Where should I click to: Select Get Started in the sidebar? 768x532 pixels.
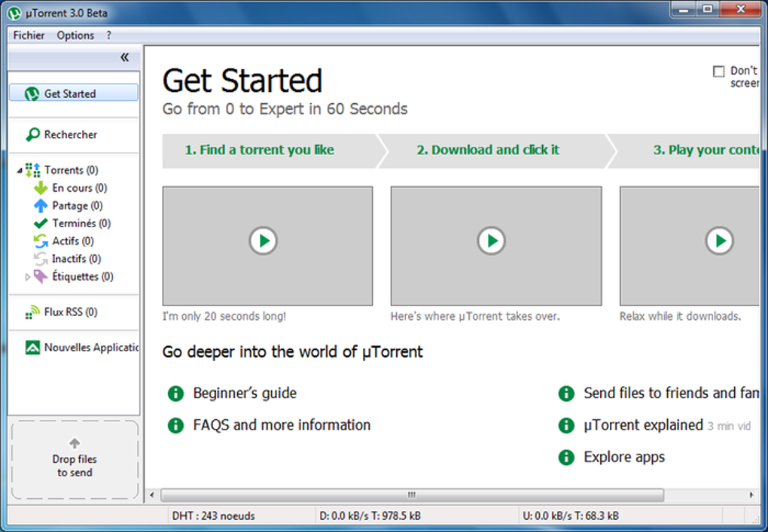(x=74, y=93)
